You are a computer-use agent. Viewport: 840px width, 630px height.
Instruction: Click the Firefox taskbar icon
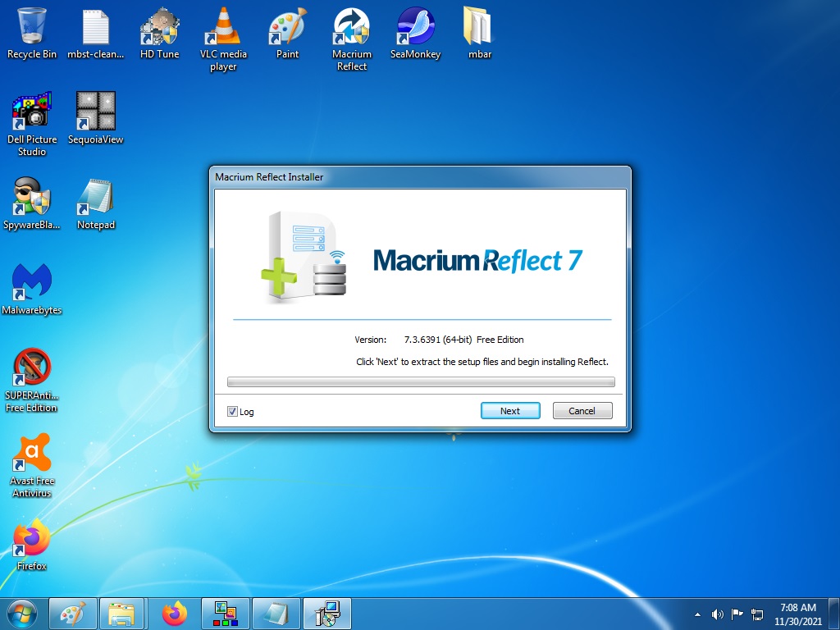[174, 614]
